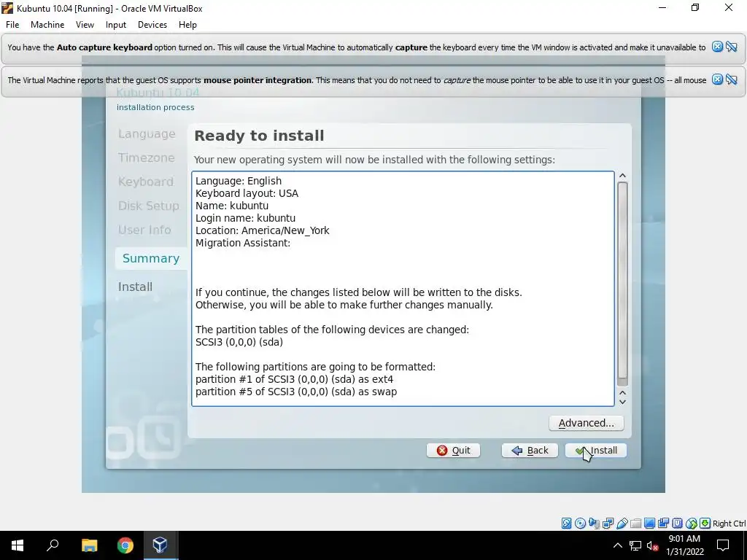747x560 pixels.
Task: Show hidden system tray icons
Action: click(617, 545)
